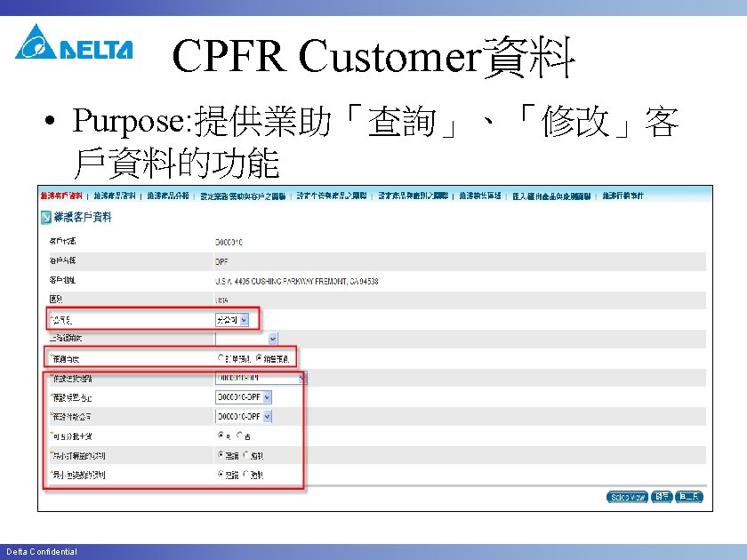The image size is (747, 560).
Task: Open the 維護客戶資料 menu item in red
Action: (x=61, y=196)
